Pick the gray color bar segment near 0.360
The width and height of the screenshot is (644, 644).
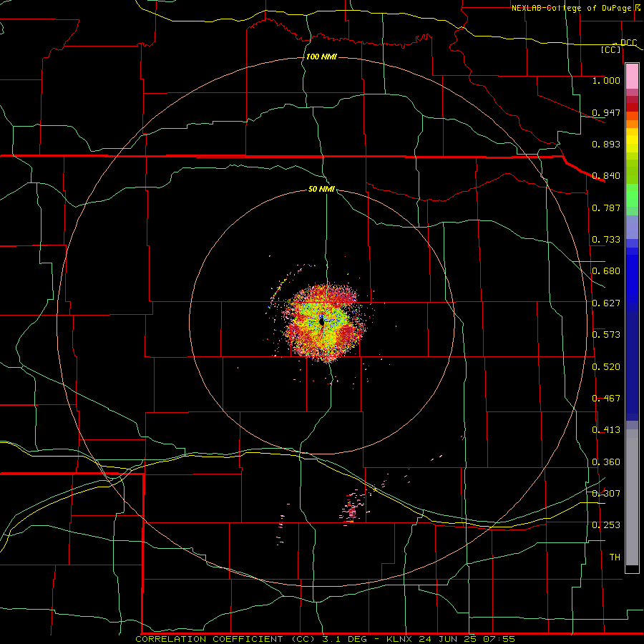coord(632,497)
